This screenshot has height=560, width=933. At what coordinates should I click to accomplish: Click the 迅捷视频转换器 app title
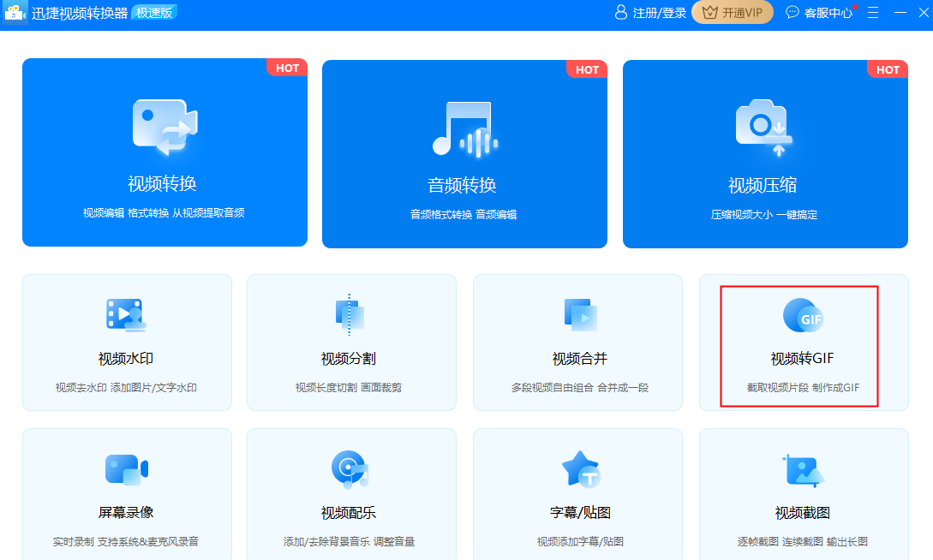click(x=80, y=13)
